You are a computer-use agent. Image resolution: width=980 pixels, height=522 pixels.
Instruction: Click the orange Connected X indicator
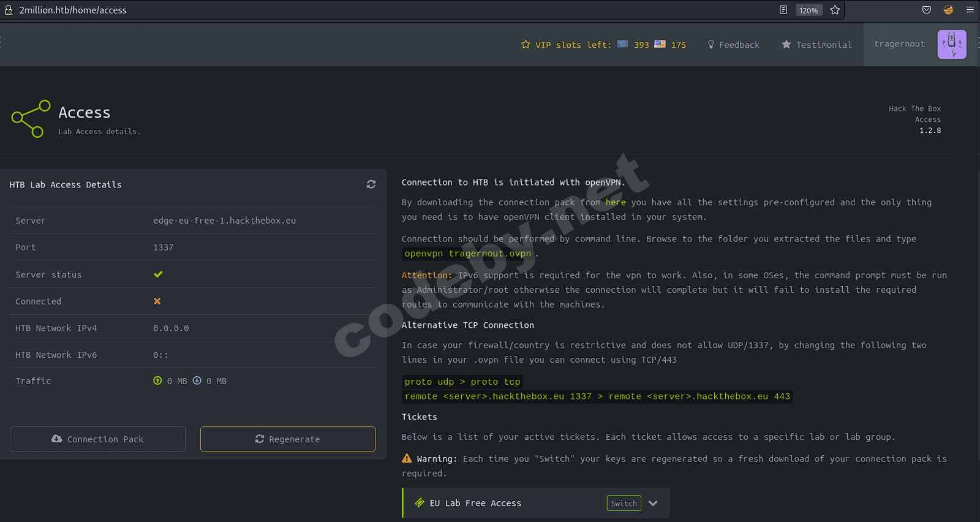(x=157, y=301)
